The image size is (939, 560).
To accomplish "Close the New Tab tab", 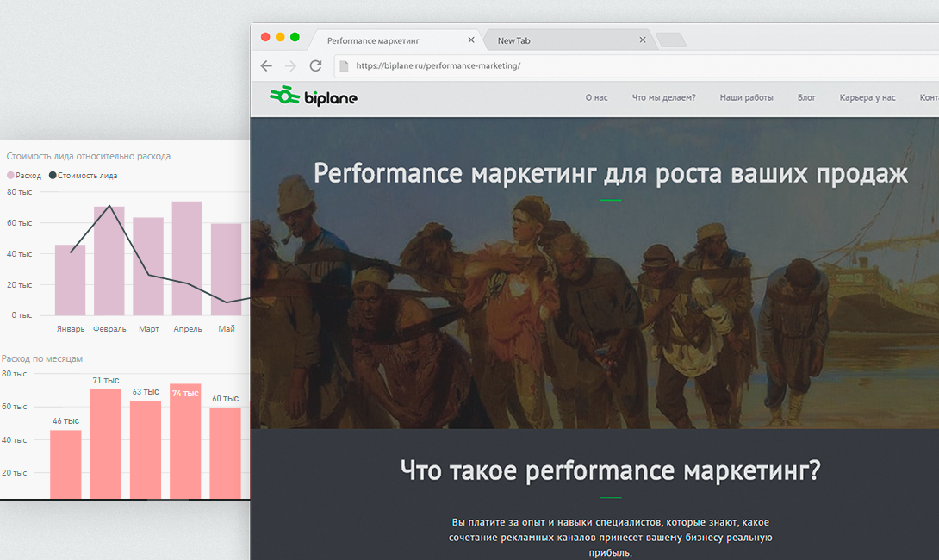I will (643, 40).
